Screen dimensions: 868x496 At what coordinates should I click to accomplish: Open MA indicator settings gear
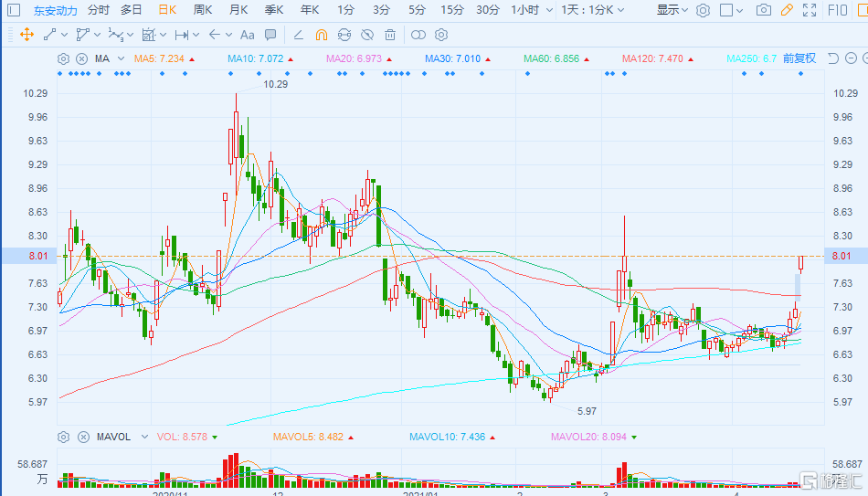63,58
